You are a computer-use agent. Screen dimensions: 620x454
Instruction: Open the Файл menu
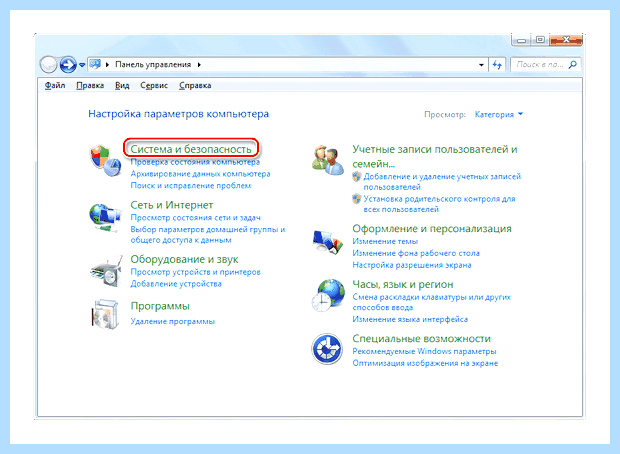(x=55, y=85)
